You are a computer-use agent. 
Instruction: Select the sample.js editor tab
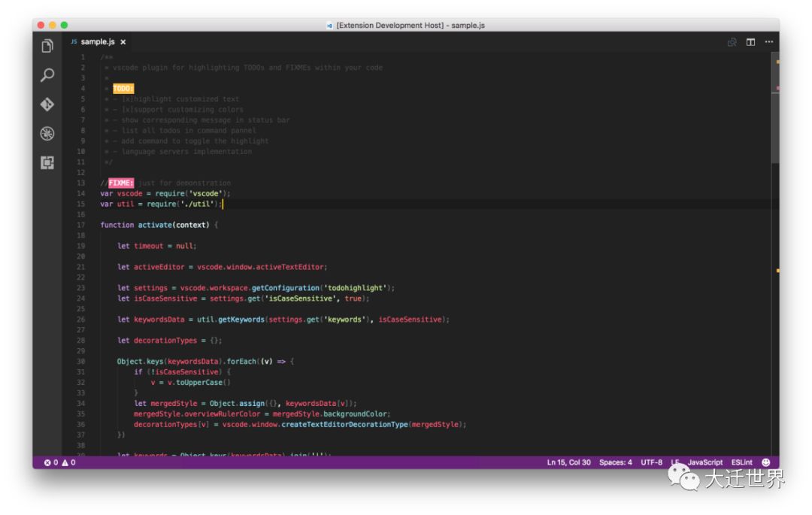pos(97,42)
